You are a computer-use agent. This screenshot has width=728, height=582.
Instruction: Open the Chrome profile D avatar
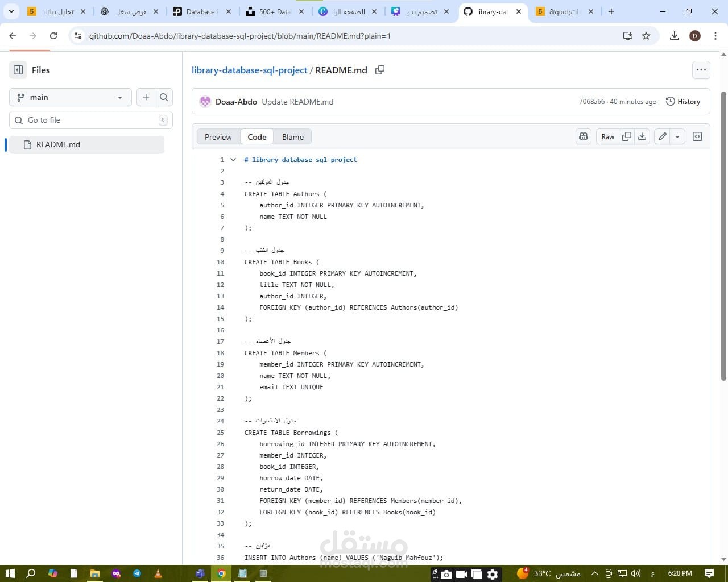click(x=695, y=36)
